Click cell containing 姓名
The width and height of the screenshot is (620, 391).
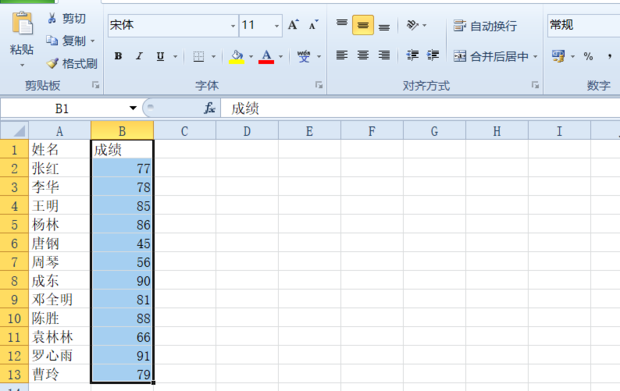coord(60,149)
